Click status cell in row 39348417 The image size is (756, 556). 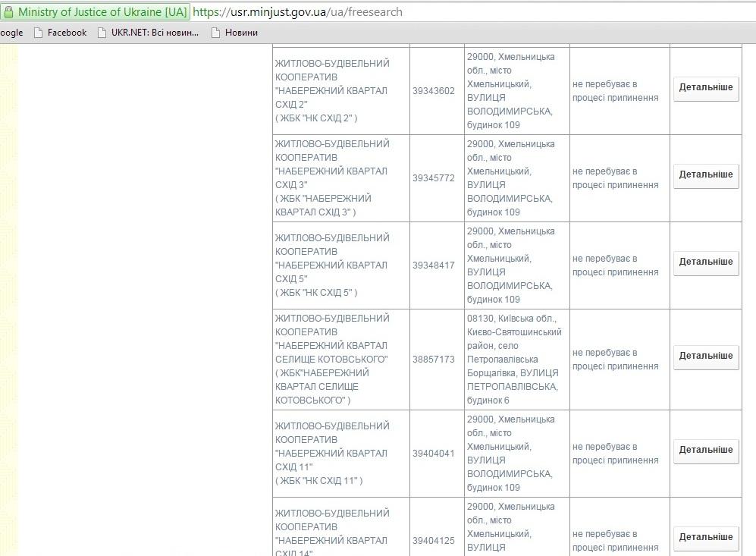620,265
